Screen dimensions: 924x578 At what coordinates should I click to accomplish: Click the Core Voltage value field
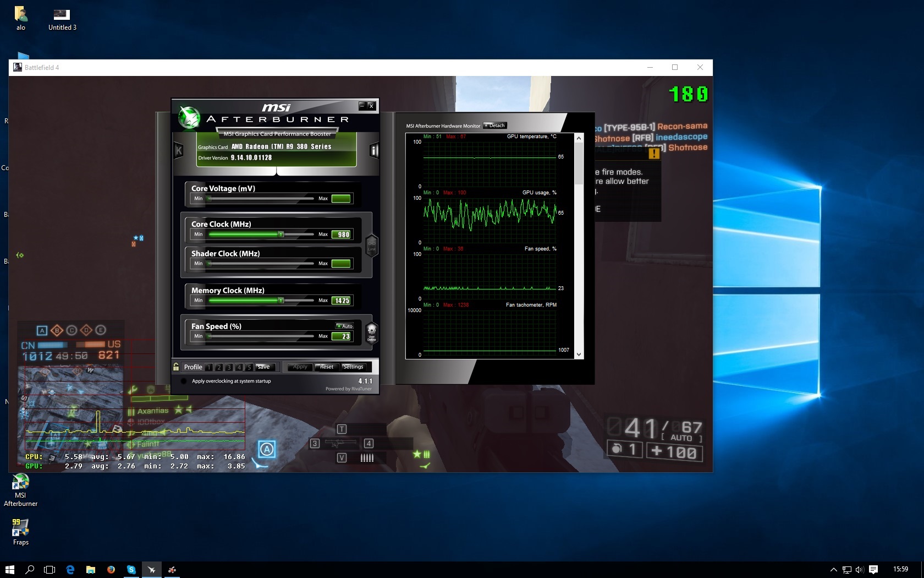point(341,199)
